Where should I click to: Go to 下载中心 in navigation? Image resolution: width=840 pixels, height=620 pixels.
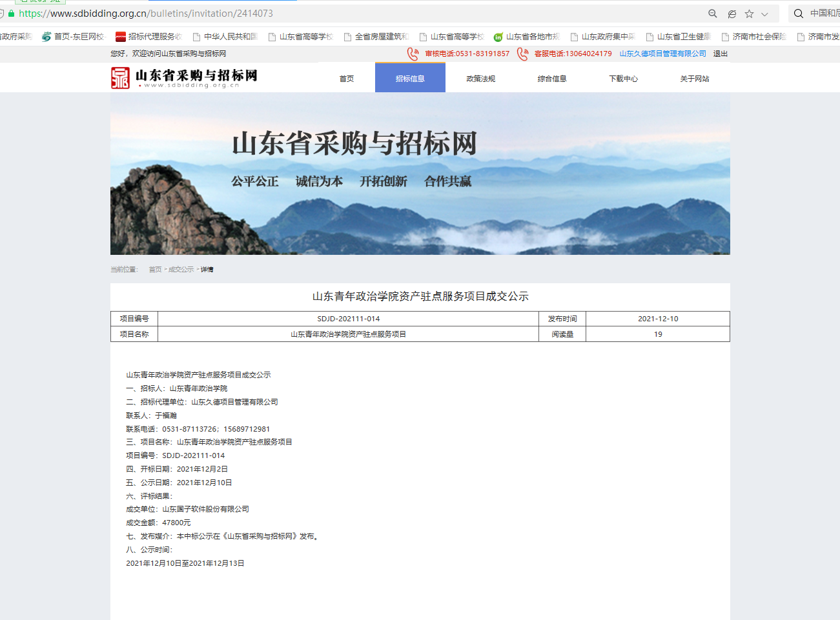(623, 79)
